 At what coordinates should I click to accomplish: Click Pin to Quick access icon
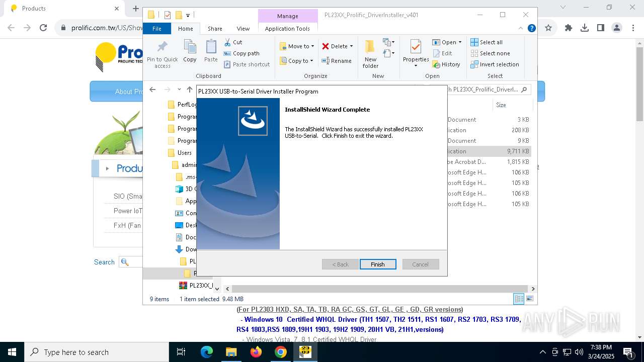tap(162, 54)
